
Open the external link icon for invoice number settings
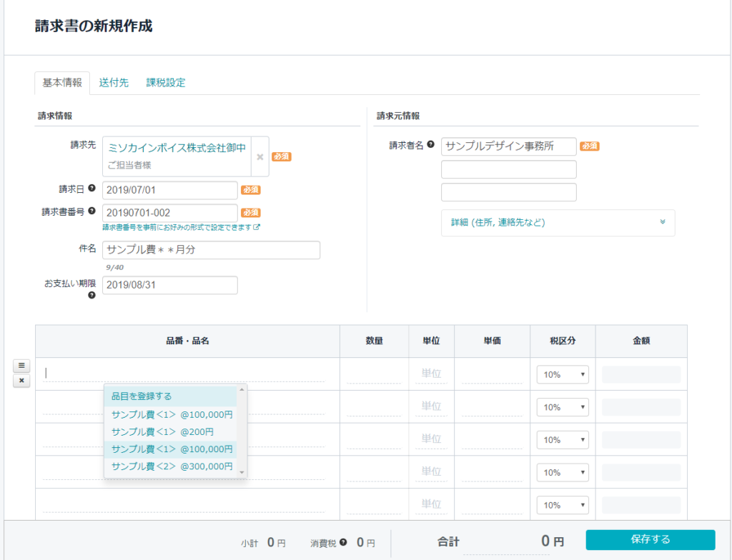257,227
